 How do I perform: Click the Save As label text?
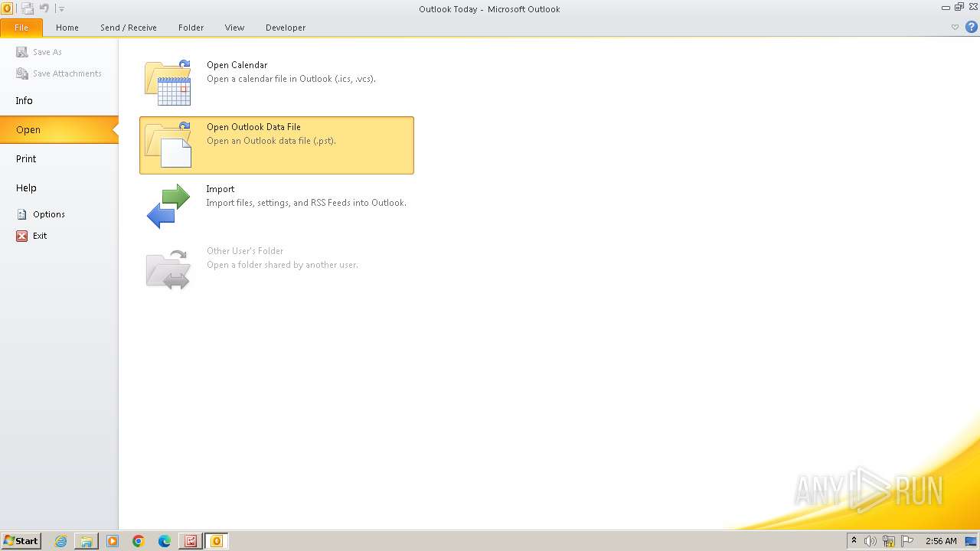pyautogui.click(x=47, y=52)
